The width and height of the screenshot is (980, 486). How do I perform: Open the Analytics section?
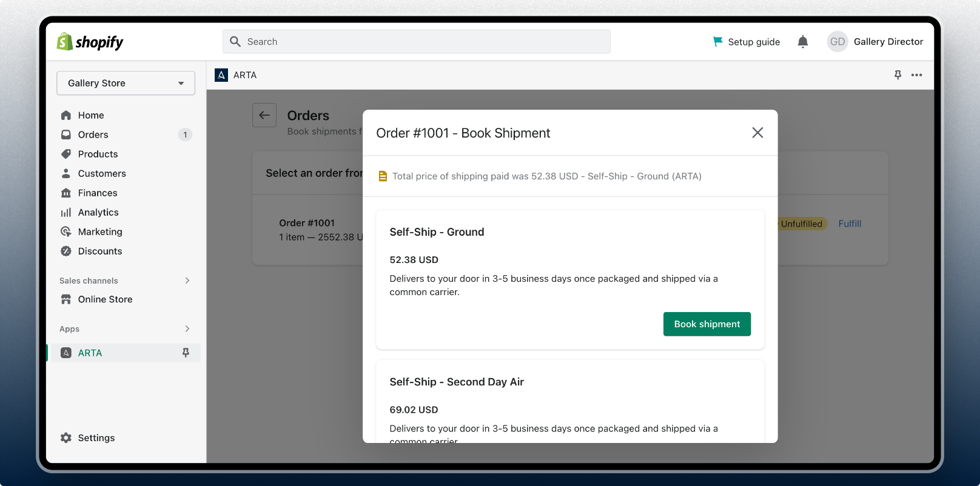(98, 212)
